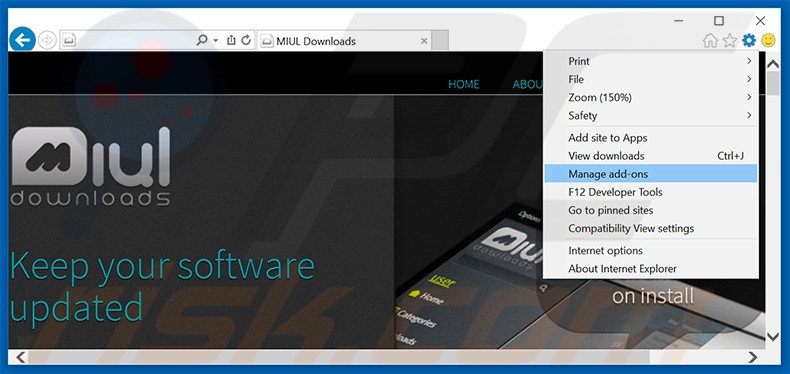The height and width of the screenshot is (374, 790).
Task: Click the vertical scrollbar down arrow
Action: [x=772, y=336]
